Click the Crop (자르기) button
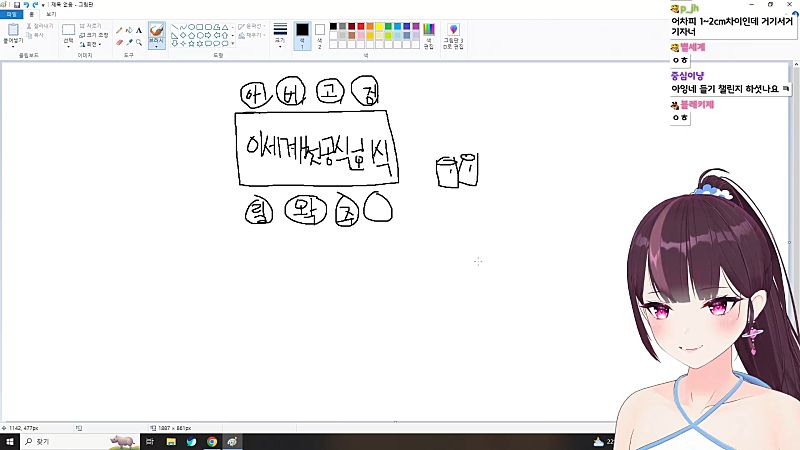 (92, 26)
